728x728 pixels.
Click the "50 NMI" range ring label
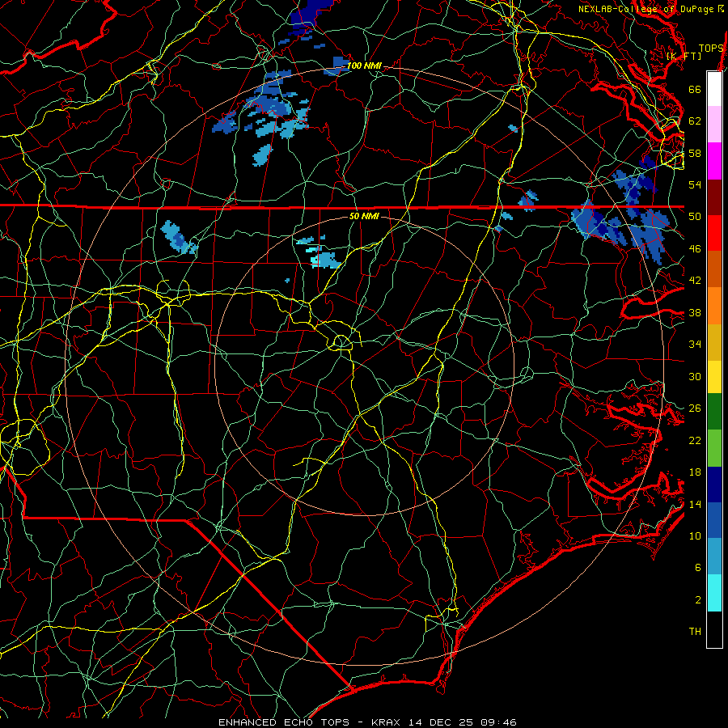(363, 216)
